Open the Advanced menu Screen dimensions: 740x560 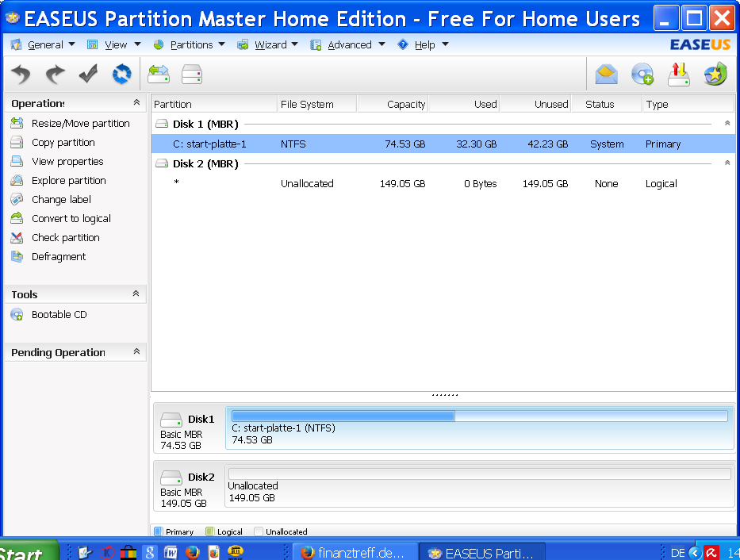point(348,45)
